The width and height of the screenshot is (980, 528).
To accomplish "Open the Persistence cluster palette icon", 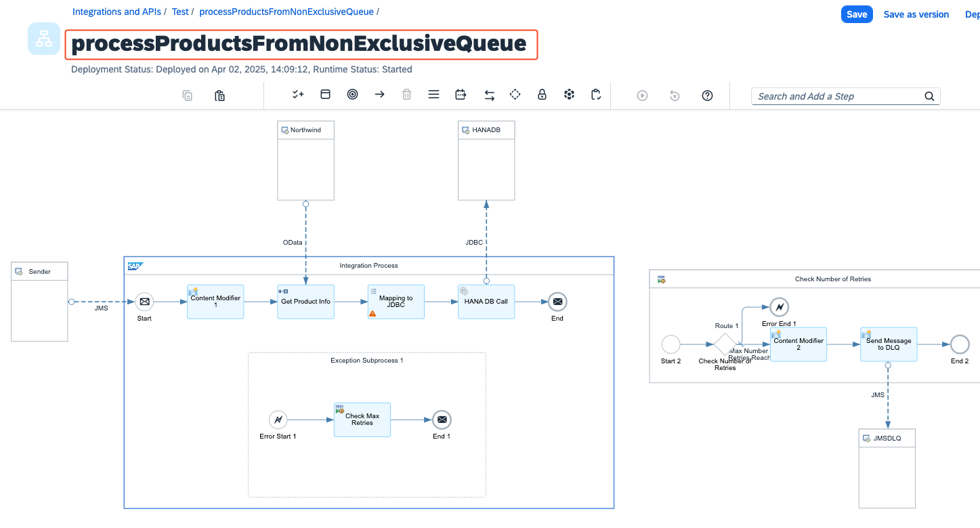I will pyautogui.click(x=569, y=95).
